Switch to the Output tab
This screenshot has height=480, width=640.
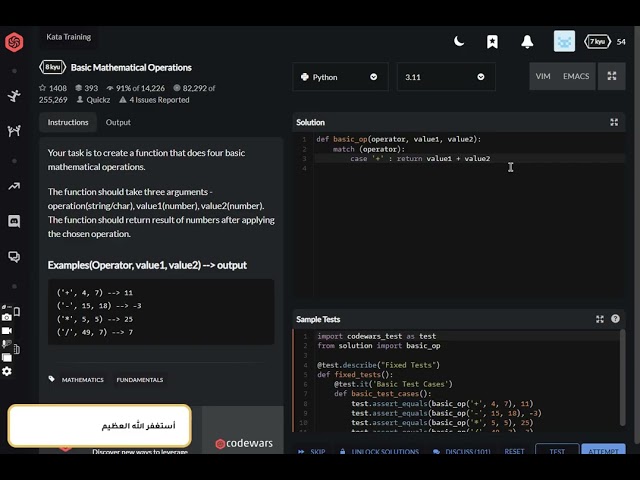coord(118,122)
